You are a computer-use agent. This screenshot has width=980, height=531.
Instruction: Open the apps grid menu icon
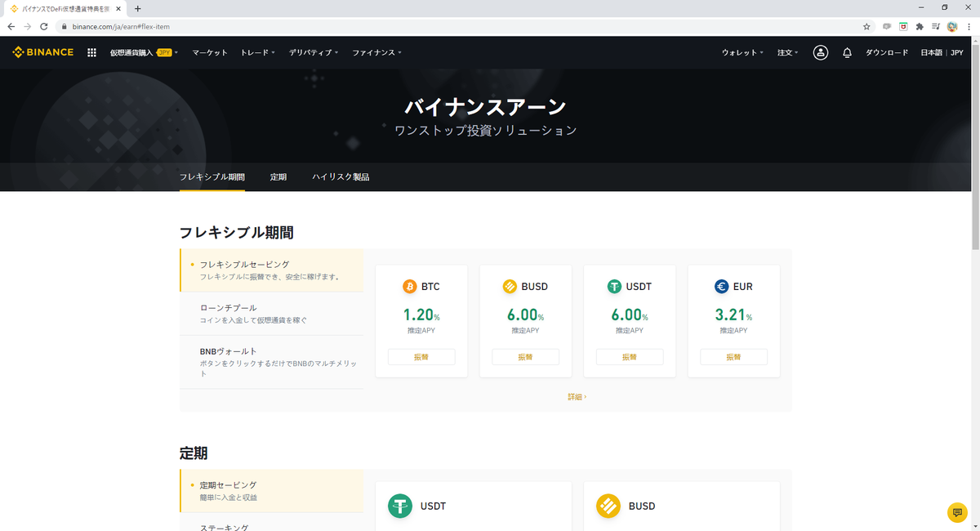coord(91,52)
